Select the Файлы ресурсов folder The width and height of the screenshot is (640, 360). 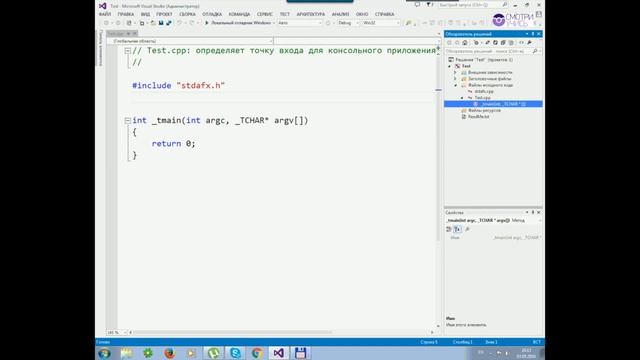(x=484, y=111)
